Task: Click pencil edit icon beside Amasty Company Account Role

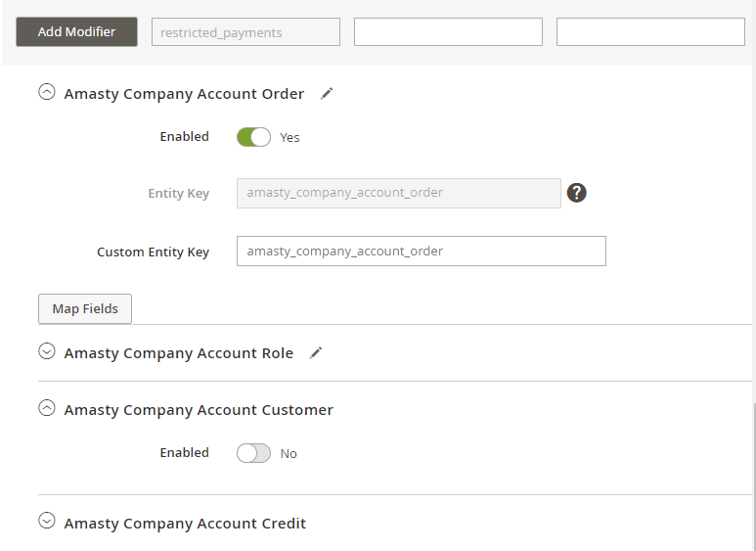Action: pos(316,353)
